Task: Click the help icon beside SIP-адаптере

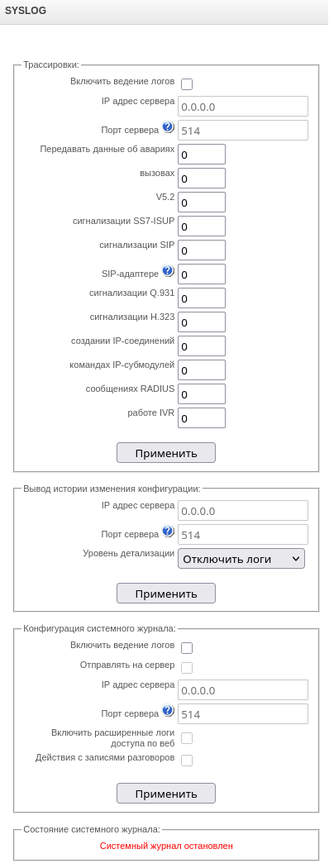Action: (x=169, y=271)
